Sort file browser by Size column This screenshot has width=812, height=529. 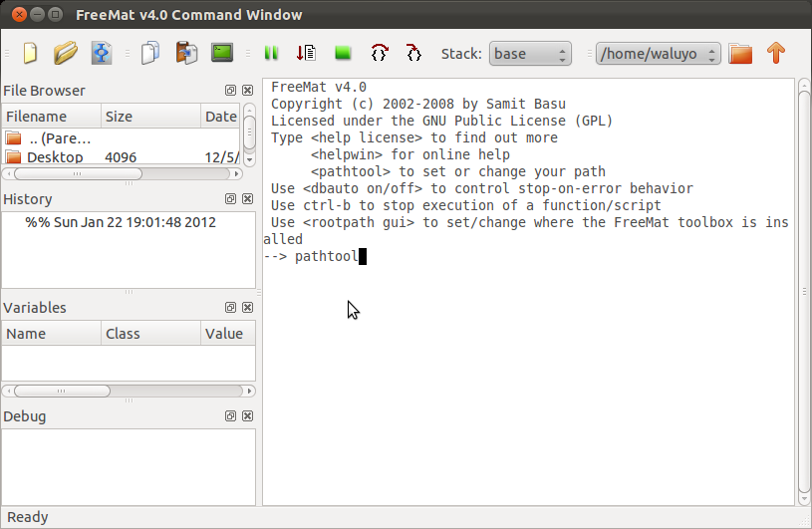[x=150, y=117]
